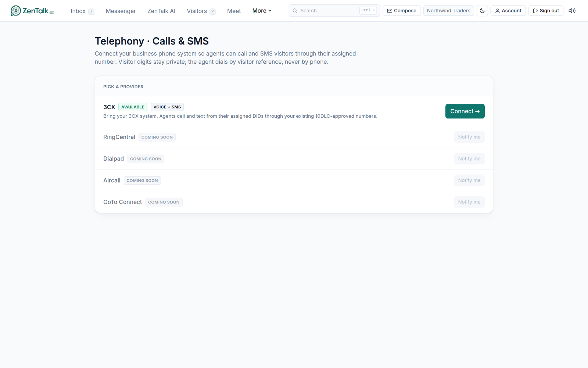Switch to Visitors
This screenshot has width=588, height=368.
click(201, 11)
